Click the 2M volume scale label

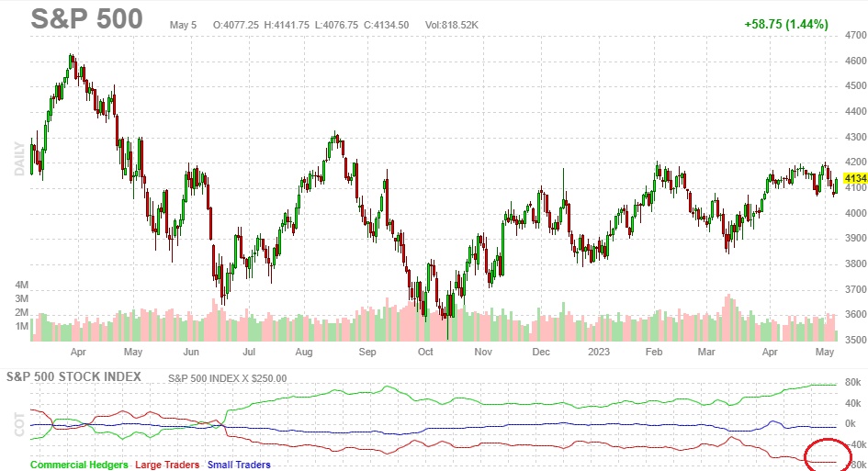[22, 313]
